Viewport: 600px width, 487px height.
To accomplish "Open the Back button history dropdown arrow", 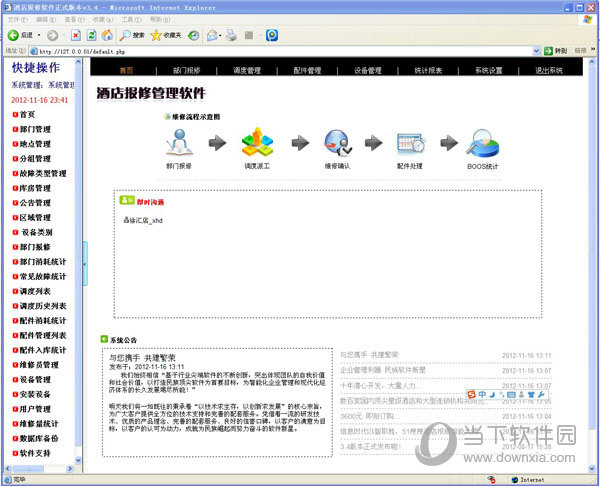I will coord(40,35).
